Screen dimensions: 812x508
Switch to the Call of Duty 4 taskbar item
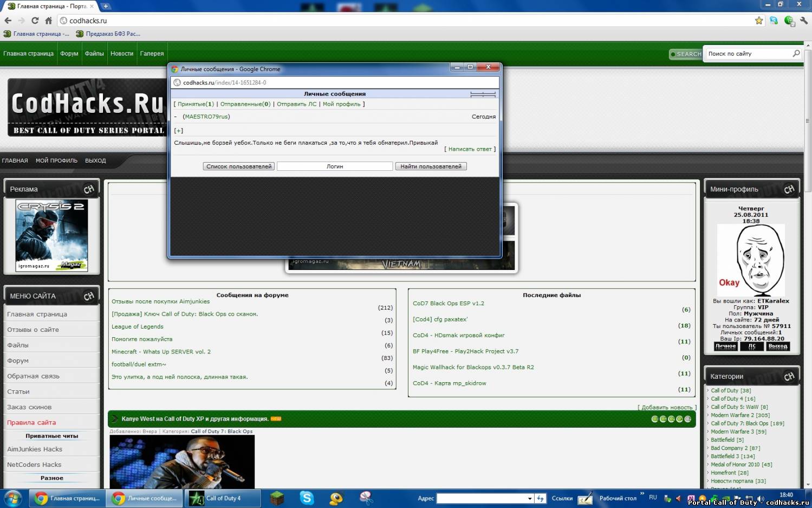point(223,498)
